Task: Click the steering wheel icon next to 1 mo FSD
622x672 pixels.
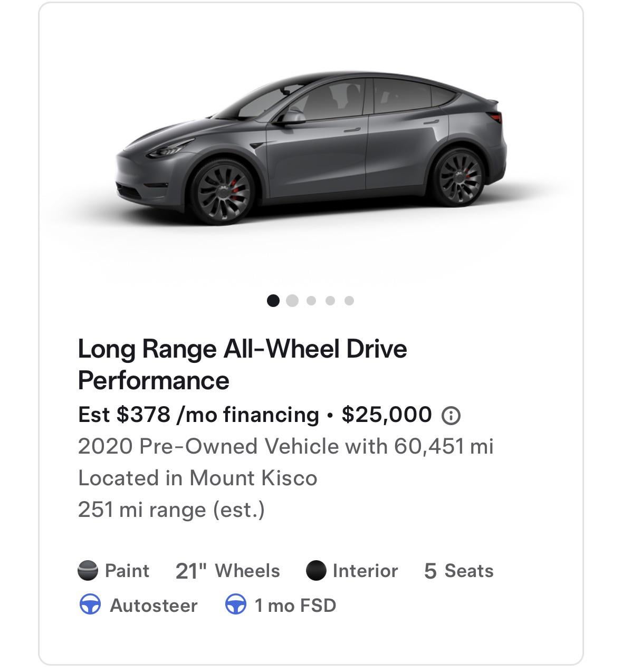Action: click(235, 604)
